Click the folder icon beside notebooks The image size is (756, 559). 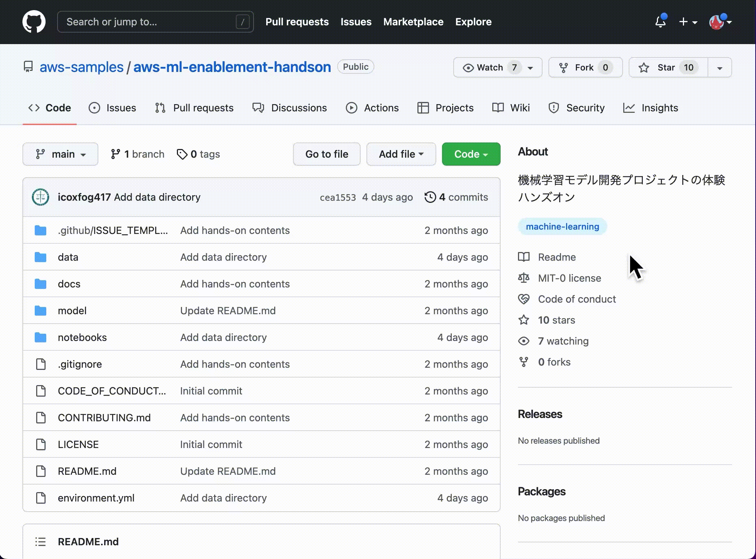[41, 337]
